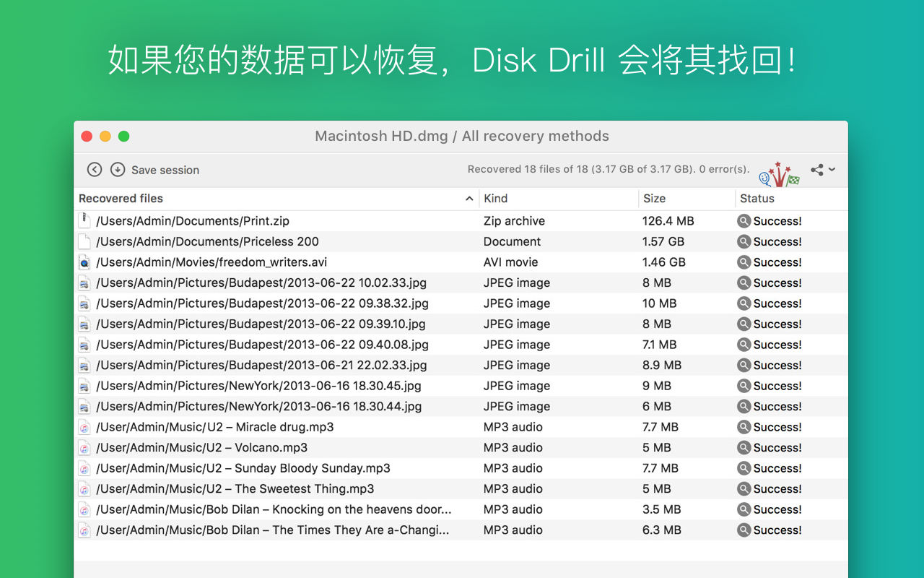924x578 pixels.
Task: Select the /Users/Admin/Documents/Print.zip row
Action: tap(461, 221)
